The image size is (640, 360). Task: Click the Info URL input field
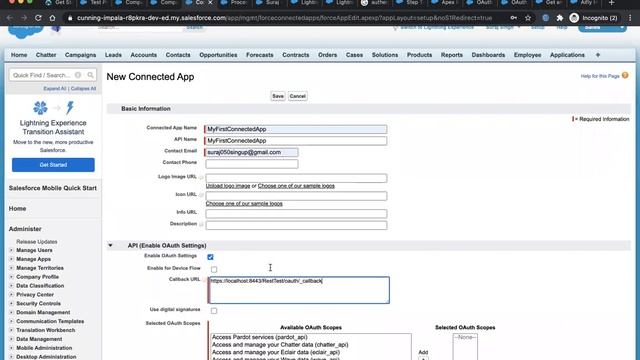point(296,213)
